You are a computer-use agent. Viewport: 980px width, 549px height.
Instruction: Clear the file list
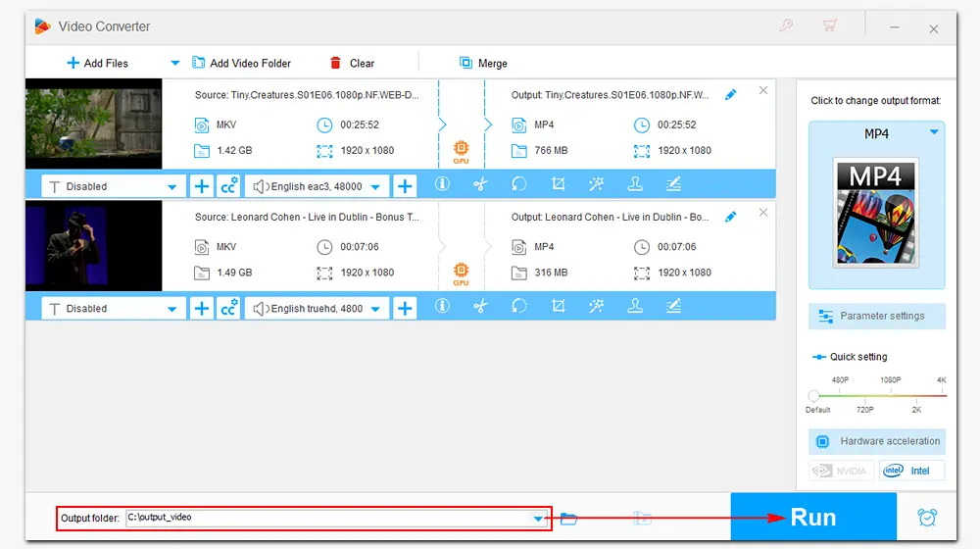(352, 63)
